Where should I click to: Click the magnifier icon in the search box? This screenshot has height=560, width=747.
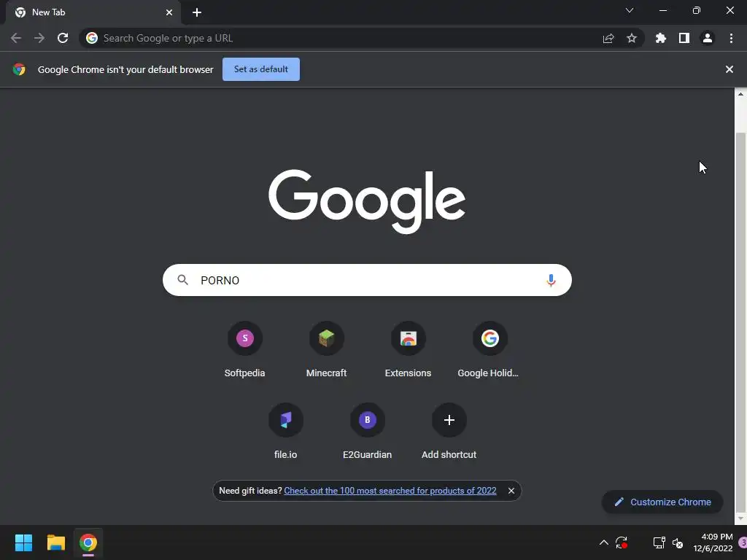tap(183, 279)
